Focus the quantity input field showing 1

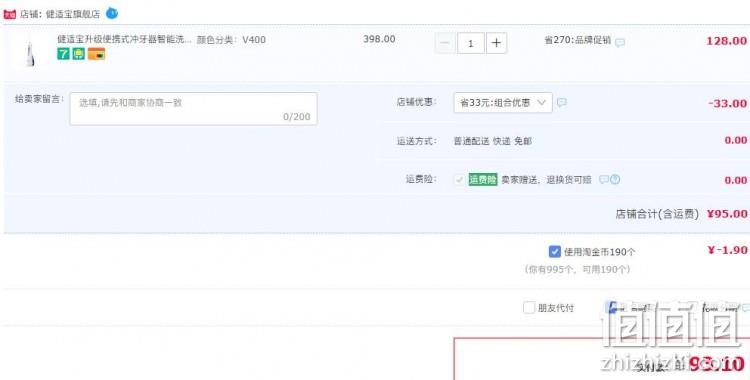471,43
